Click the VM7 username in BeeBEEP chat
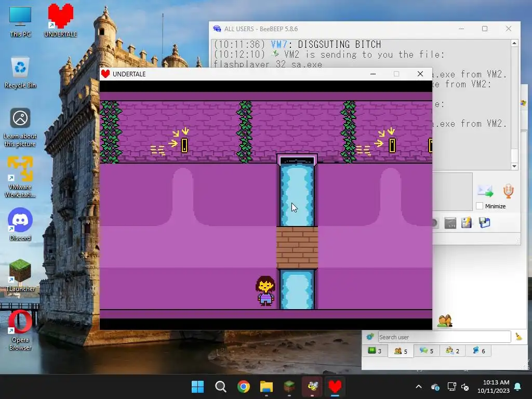 point(279,45)
